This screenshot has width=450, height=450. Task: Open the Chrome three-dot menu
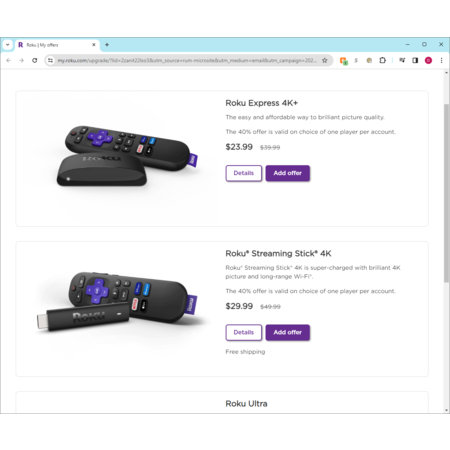click(442, 60)
